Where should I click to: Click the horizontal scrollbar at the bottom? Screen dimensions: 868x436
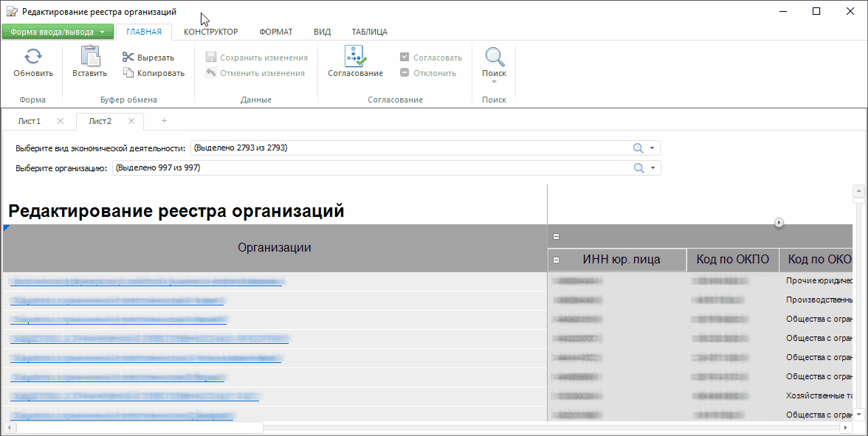pos(139,427)
